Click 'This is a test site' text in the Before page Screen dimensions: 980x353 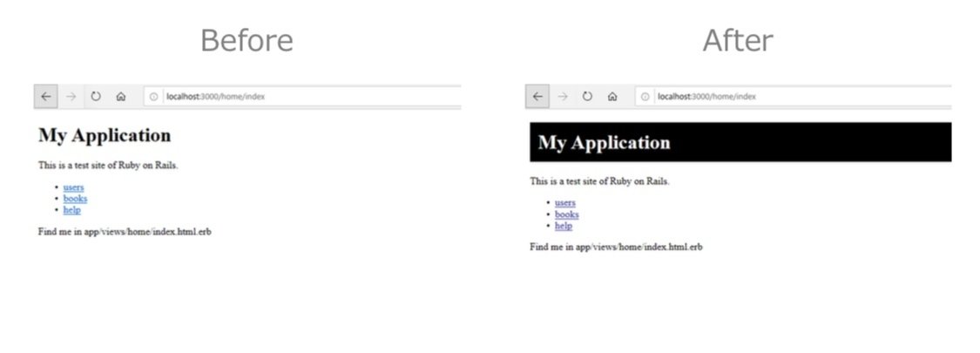pos(108,166)
